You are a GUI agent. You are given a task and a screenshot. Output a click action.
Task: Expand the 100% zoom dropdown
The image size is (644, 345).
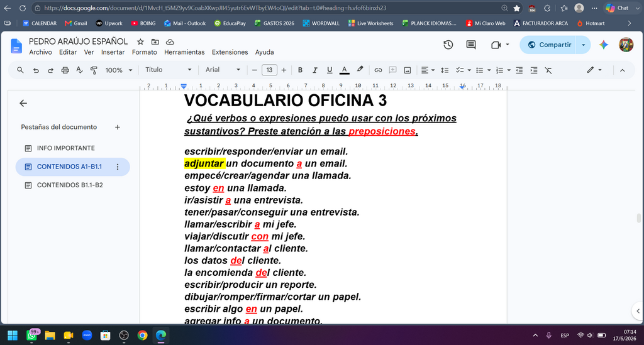(119, 70)
